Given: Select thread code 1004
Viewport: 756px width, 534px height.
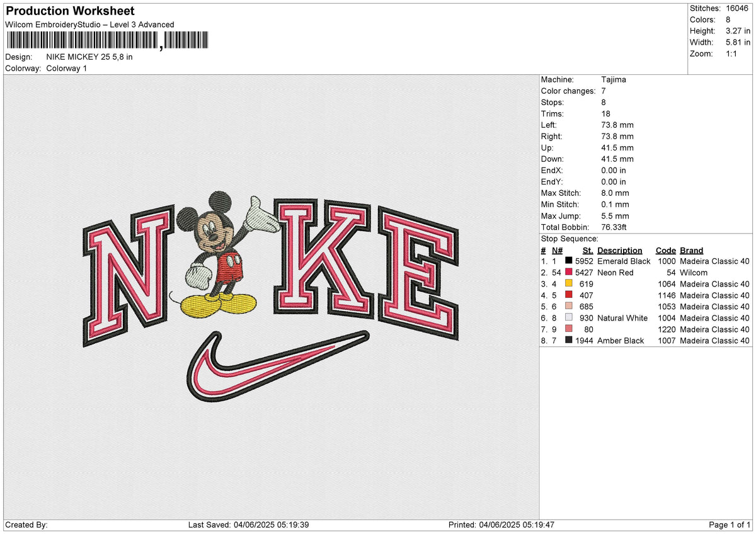Looking at the screenshot, I should (667, 318).
